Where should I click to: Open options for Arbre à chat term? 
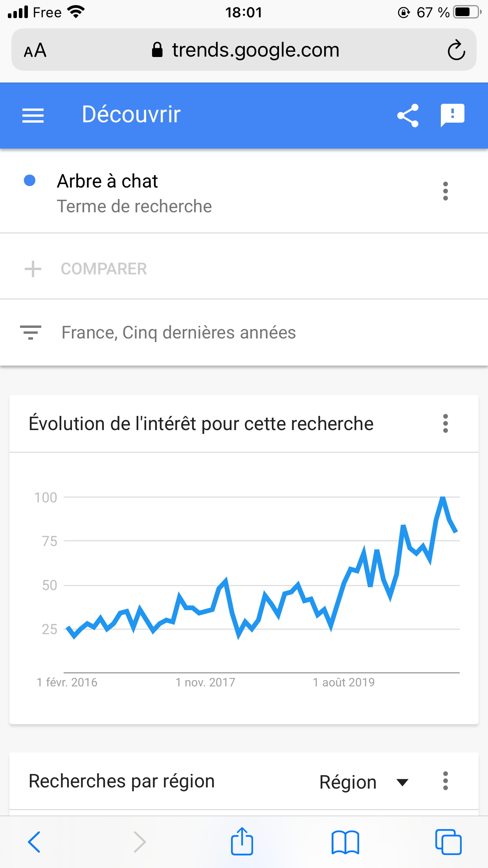coord(445,191)
